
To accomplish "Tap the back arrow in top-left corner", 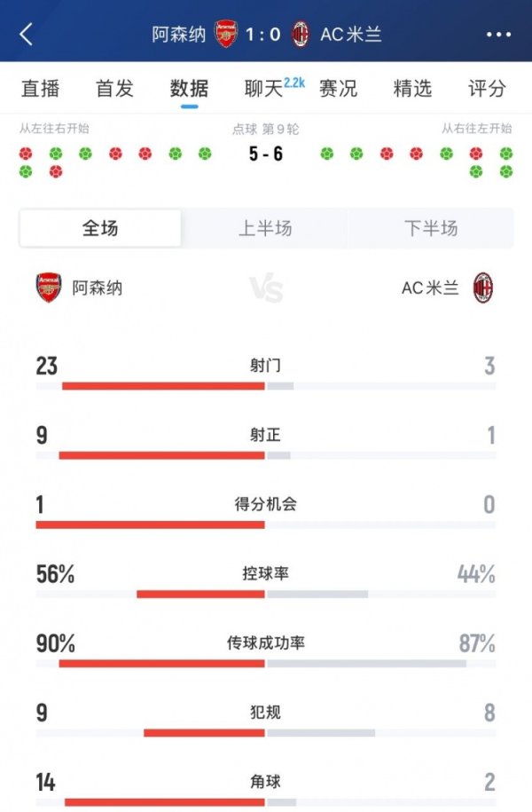I will pyautogui.click(x=24, y=32).
